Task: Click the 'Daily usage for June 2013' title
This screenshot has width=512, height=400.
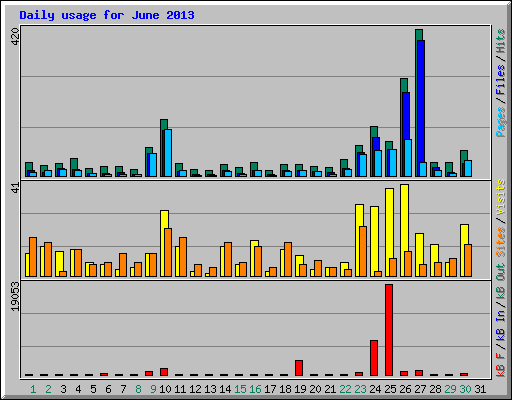Action: click(107, 15)
